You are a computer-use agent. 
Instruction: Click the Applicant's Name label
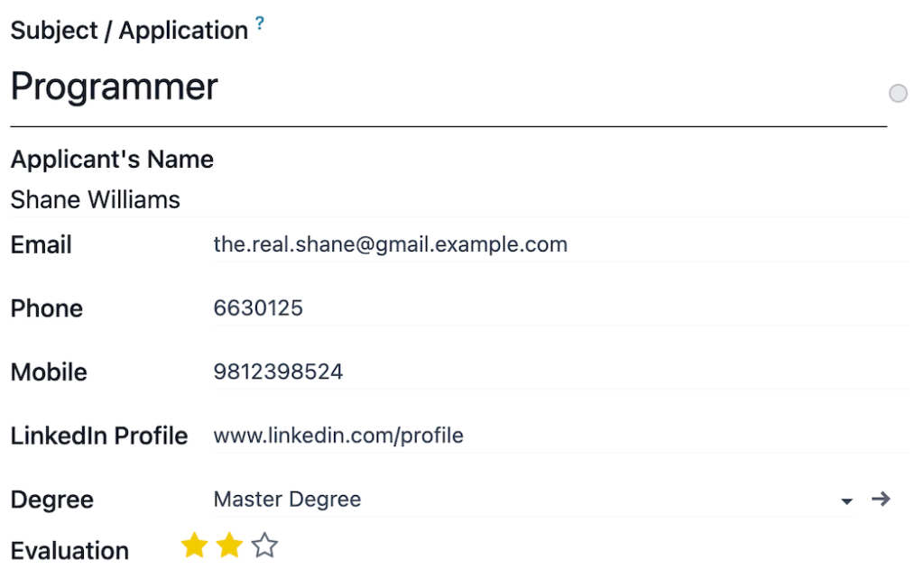pos(112,160)
